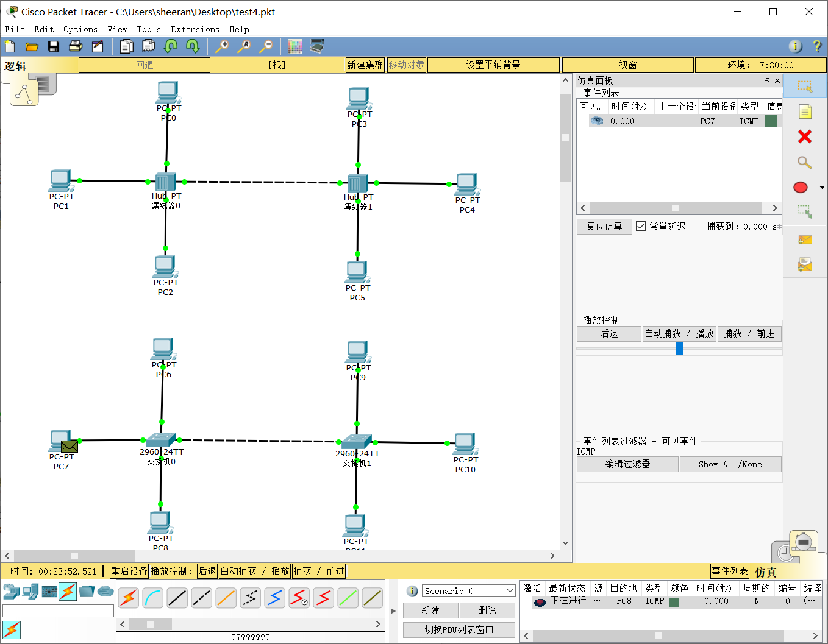
Task: Click the 事件列表 event list button
Action: (x=730, y=571)
